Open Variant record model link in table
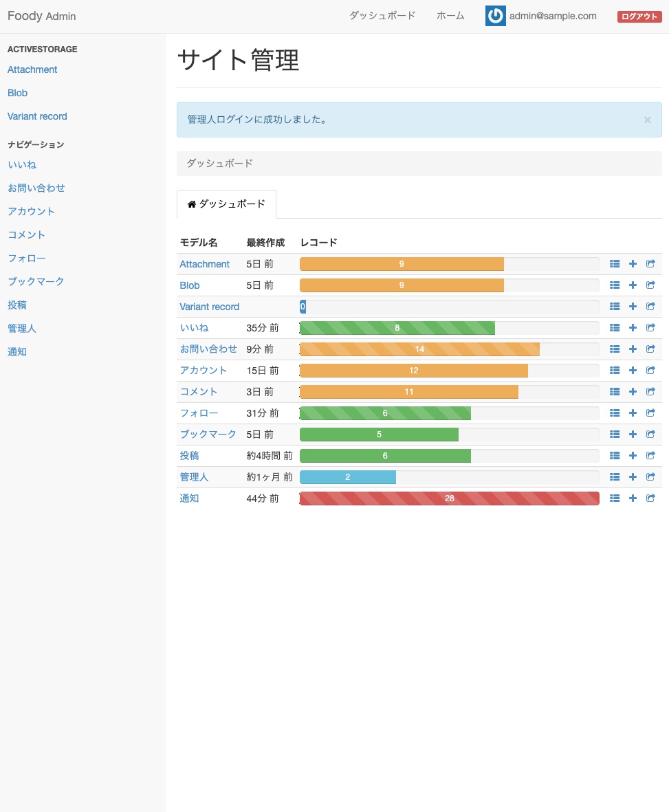The width and height of the screenshot is (669, 812). click(209, 307)
